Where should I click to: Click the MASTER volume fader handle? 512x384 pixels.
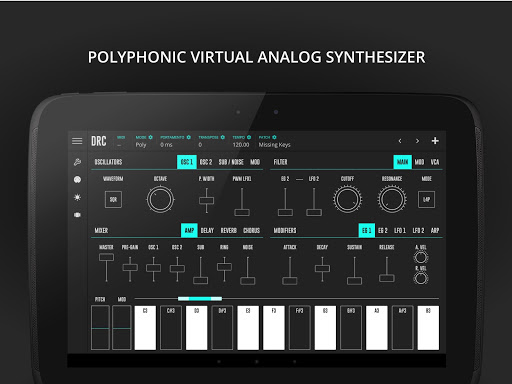coord(106,257)
